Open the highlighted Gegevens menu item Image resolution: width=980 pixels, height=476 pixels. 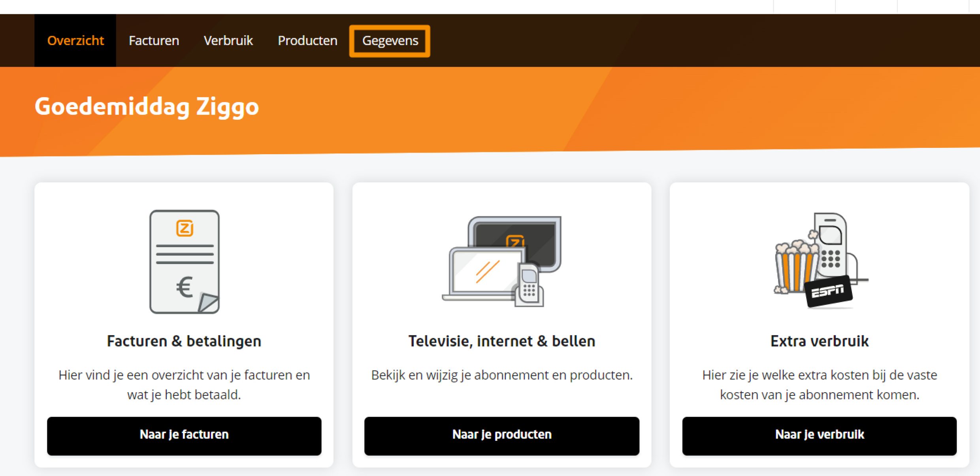pyautogui.click(x=390, y=40)
